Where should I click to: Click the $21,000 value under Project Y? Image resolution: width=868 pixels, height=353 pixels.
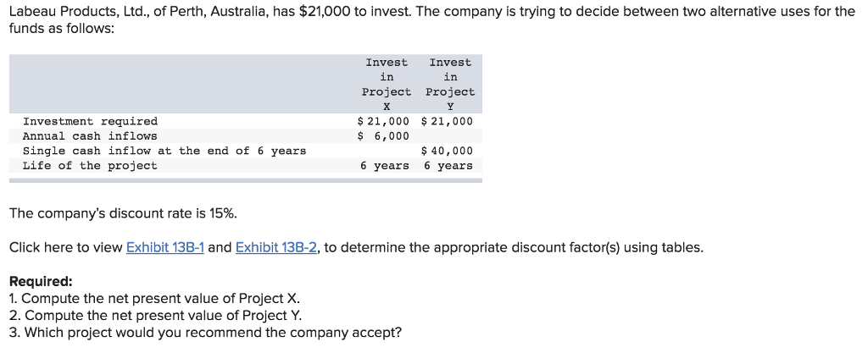point(448,121)
